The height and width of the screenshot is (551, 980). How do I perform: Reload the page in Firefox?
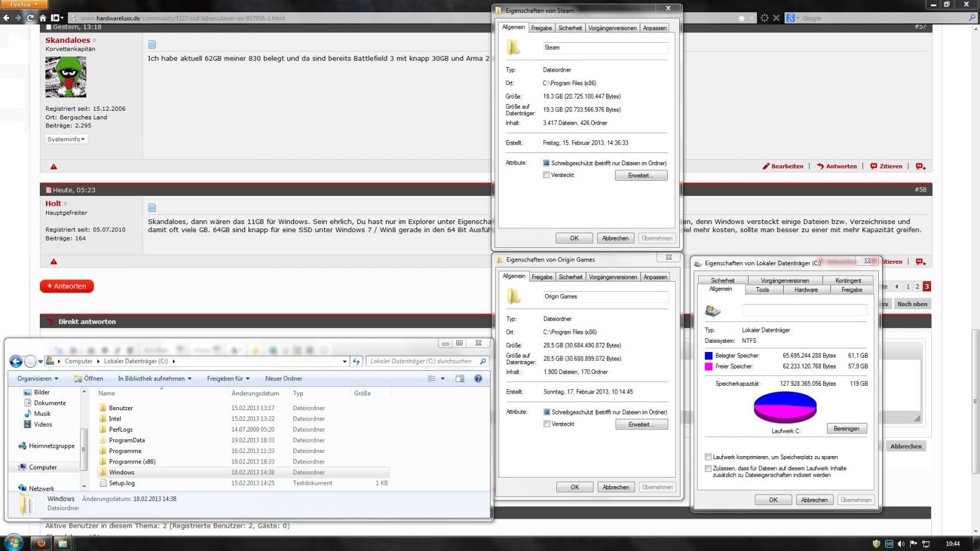pos(30,18)
